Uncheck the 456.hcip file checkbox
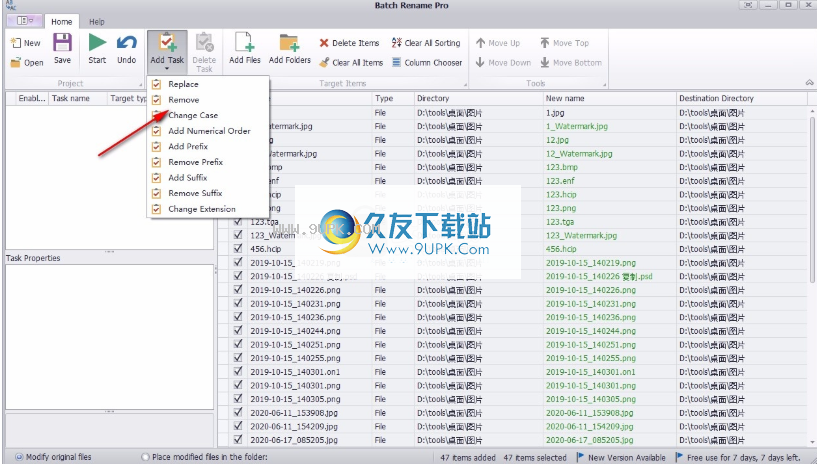Screen dimensions: 817x464 tap(238, 248)
